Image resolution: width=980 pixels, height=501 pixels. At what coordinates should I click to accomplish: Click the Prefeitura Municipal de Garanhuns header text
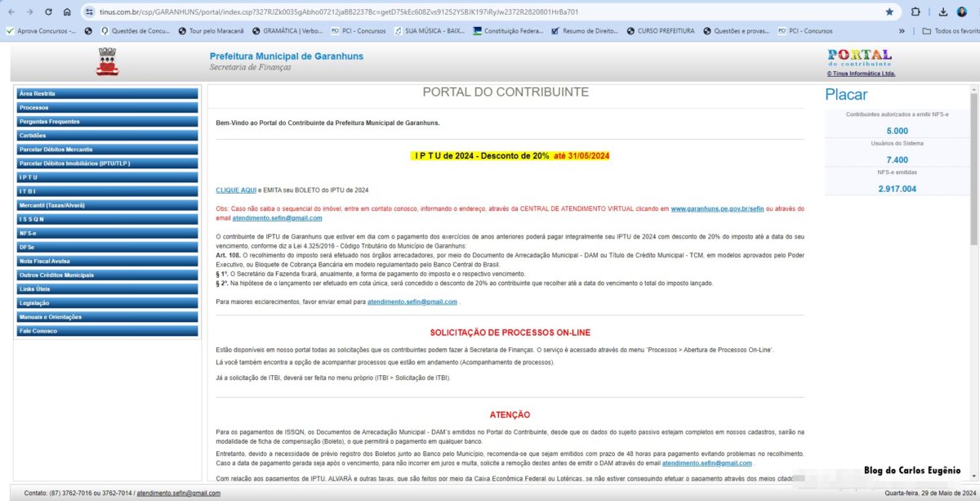click(287, 56)
